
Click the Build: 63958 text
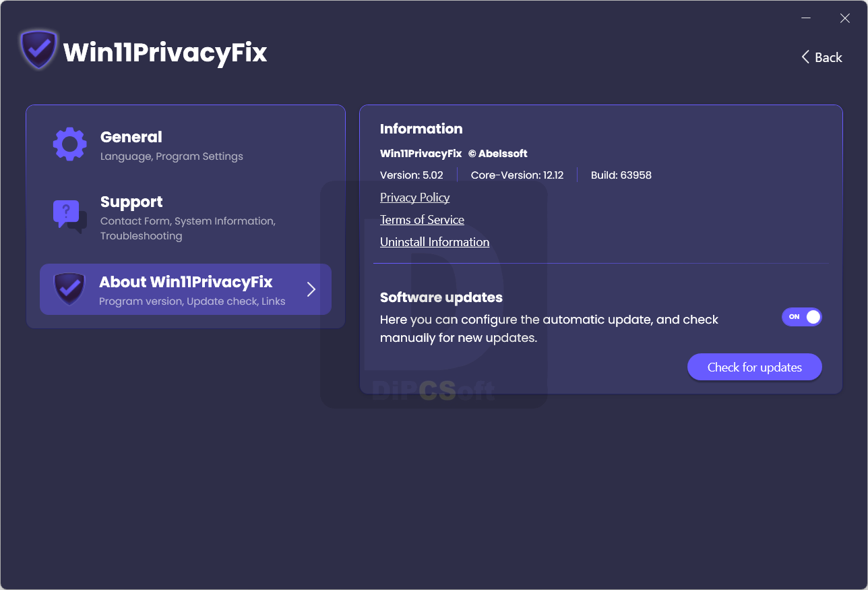[621, 175]
